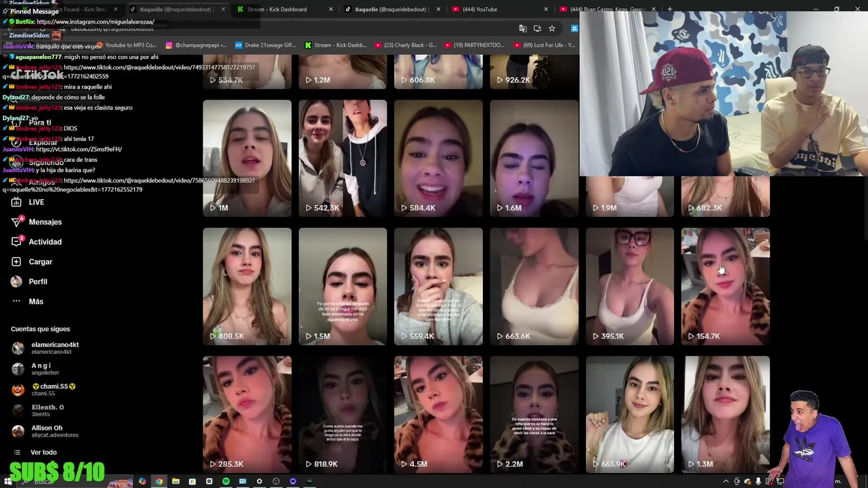Click the Instagram link in the pinned message
The image size is (868, 488).
pos(95,22)
